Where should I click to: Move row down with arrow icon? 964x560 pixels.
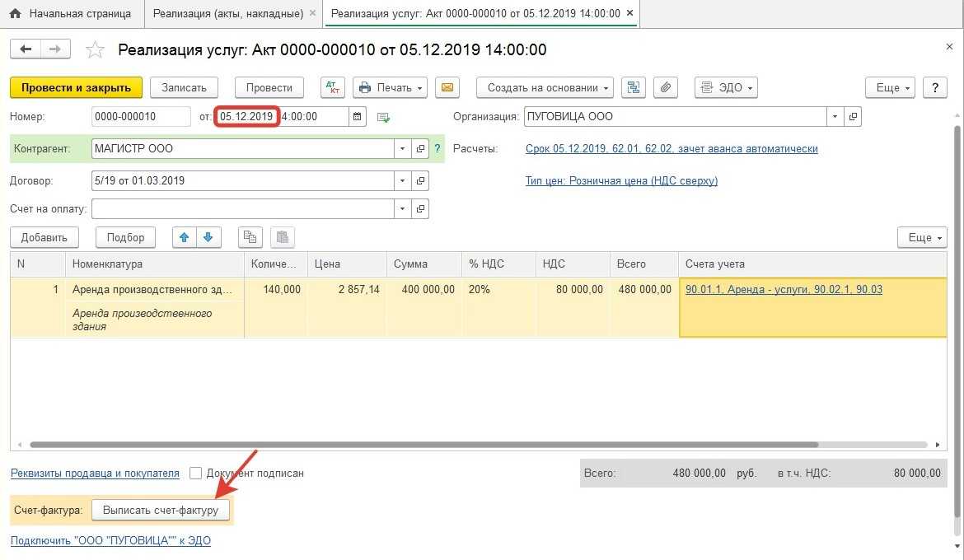(208, 237)
